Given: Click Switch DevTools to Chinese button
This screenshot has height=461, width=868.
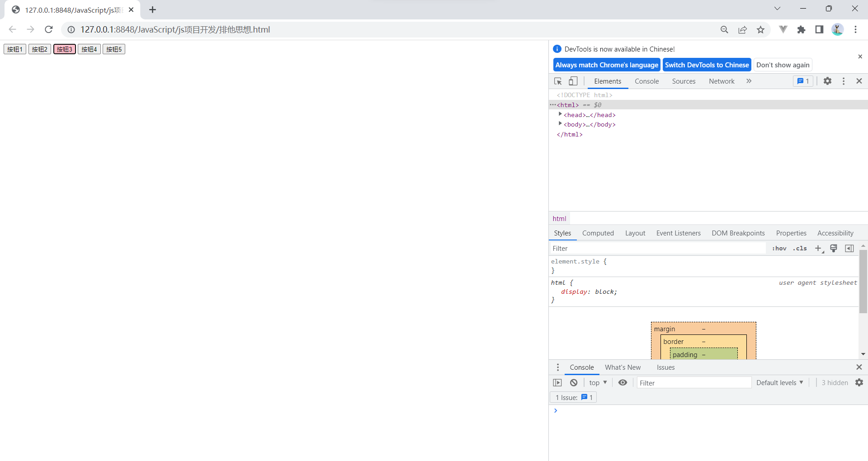Looking at the screenshot, I should (x=707, y=65).
